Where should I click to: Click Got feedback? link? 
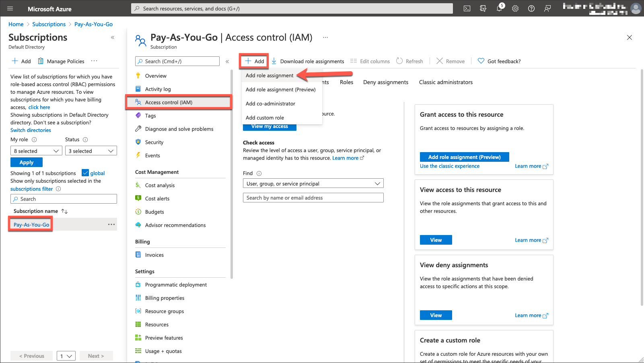click(499, 61)
